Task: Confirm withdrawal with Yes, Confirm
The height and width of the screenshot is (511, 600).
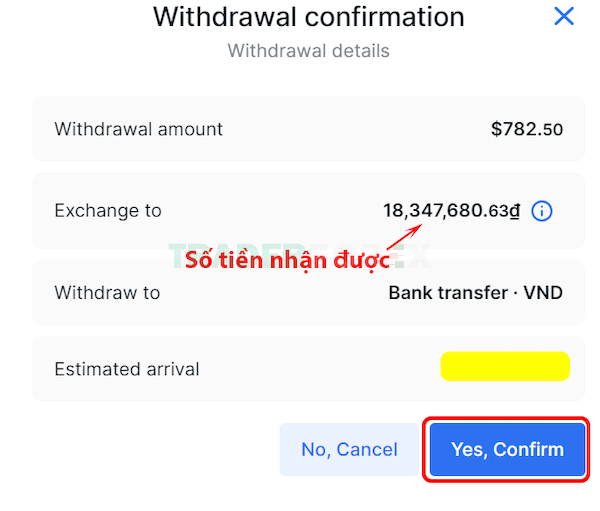Action: pos(507,449)
